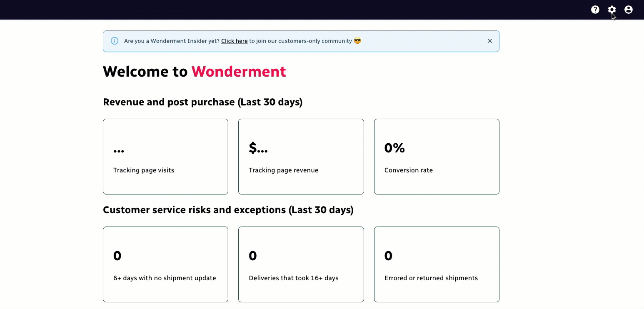Open the help question mark icon

(x=595, y=10)
